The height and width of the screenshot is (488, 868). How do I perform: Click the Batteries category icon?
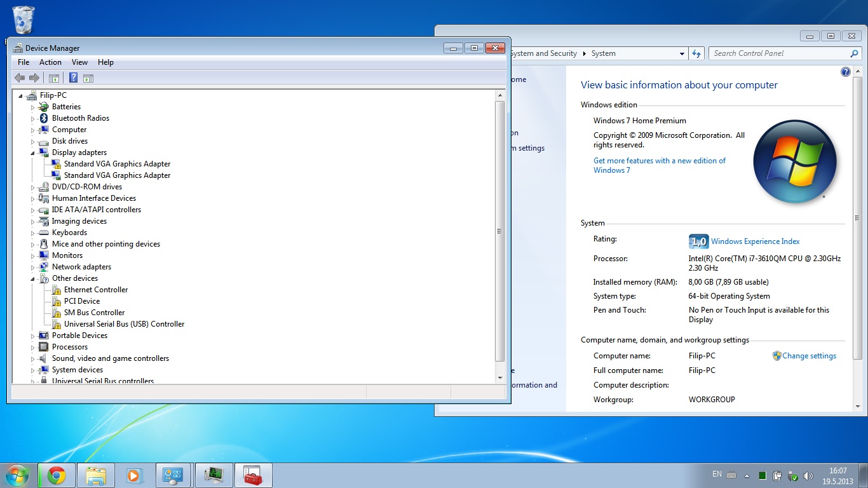tap(44, 107)
